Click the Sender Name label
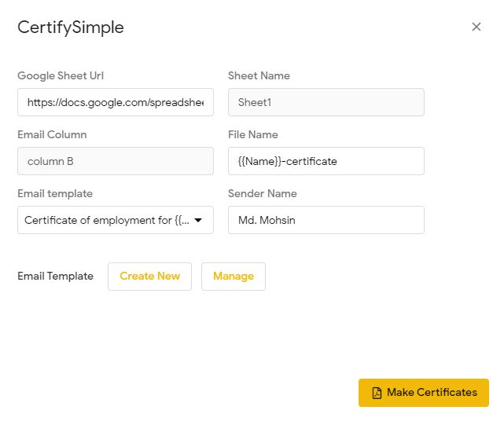Screen dimensions: 504x425 click(x=262, y=194)
